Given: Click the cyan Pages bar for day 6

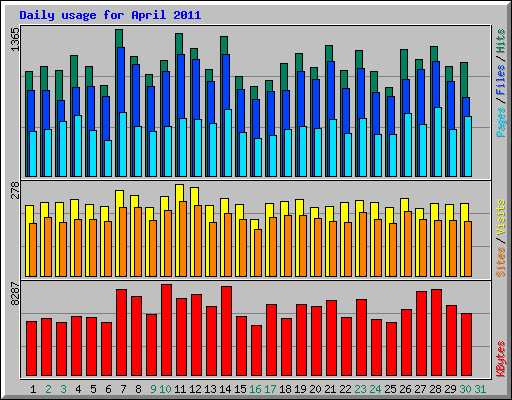Looking at the screenshot, I should point(108,158).
